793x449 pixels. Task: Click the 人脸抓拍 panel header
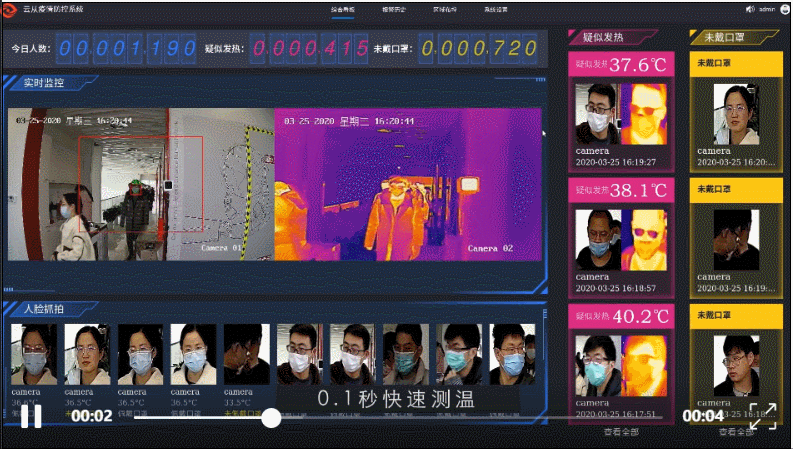pyautogui.click(x=44, y=309)
